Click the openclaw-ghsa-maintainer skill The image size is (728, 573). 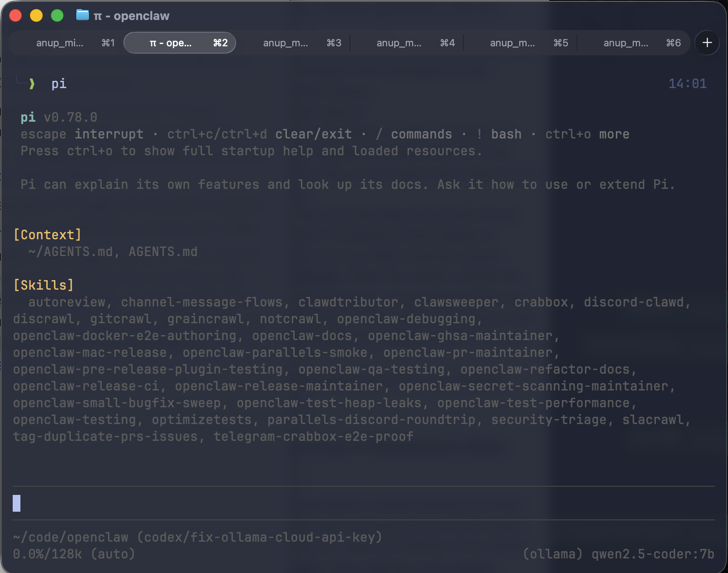[x=460, y=336]
